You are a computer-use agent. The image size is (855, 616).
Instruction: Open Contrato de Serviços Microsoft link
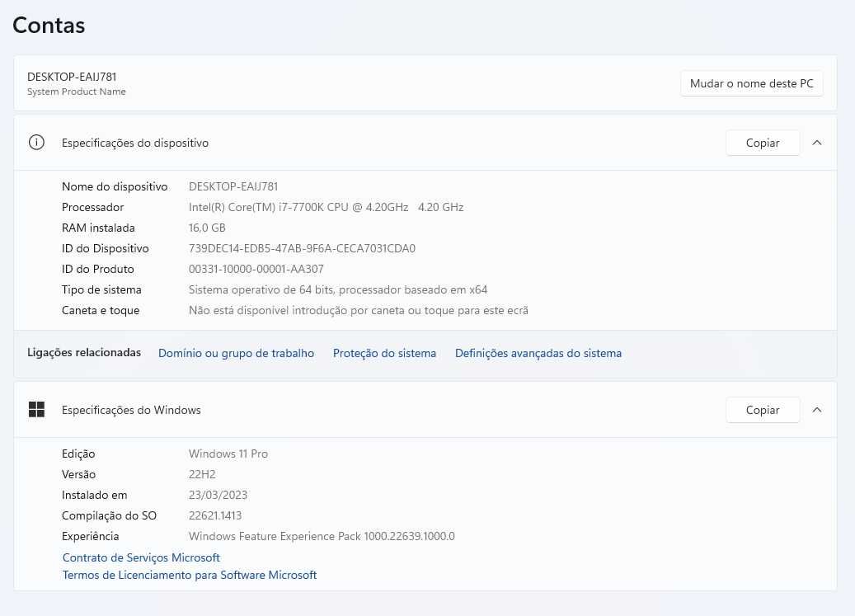pos(141,557)
